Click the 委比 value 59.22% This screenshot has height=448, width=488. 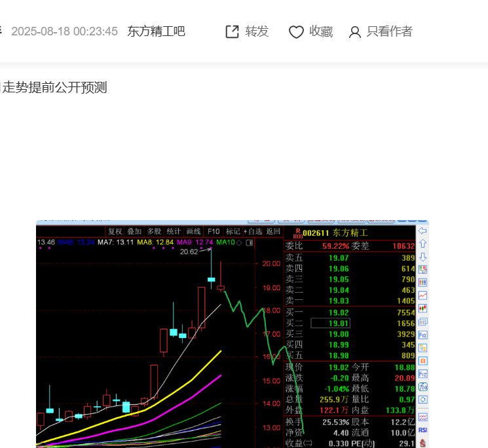(x=336, y=246)
